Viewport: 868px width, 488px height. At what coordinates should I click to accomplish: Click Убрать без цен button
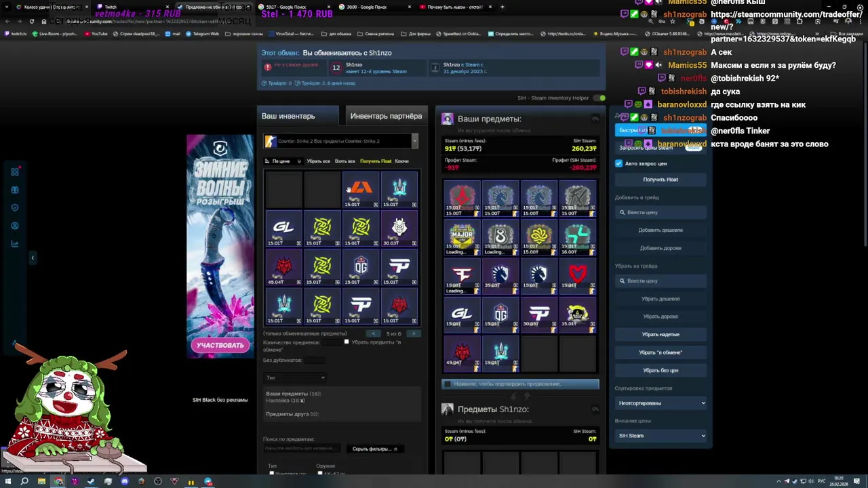tap(660, 370)
